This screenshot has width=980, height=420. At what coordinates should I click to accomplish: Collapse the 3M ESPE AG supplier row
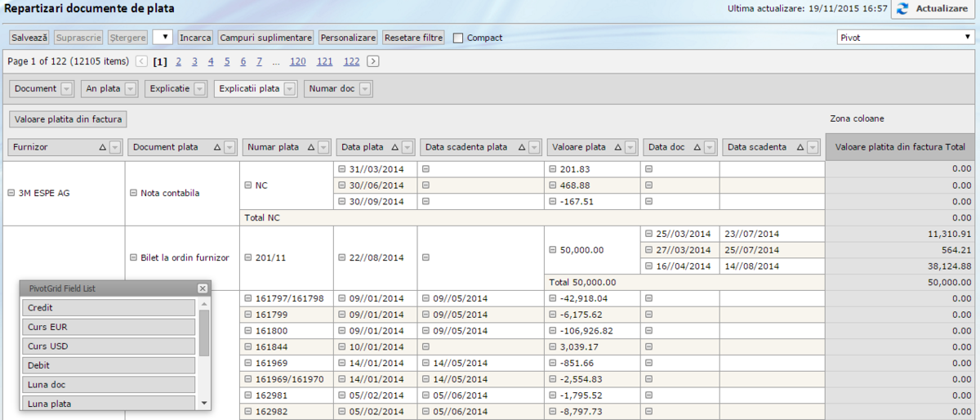[11, 193]
